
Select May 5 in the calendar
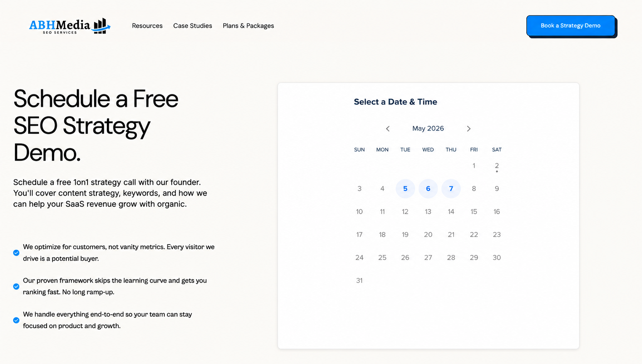(x=405, y=189)
